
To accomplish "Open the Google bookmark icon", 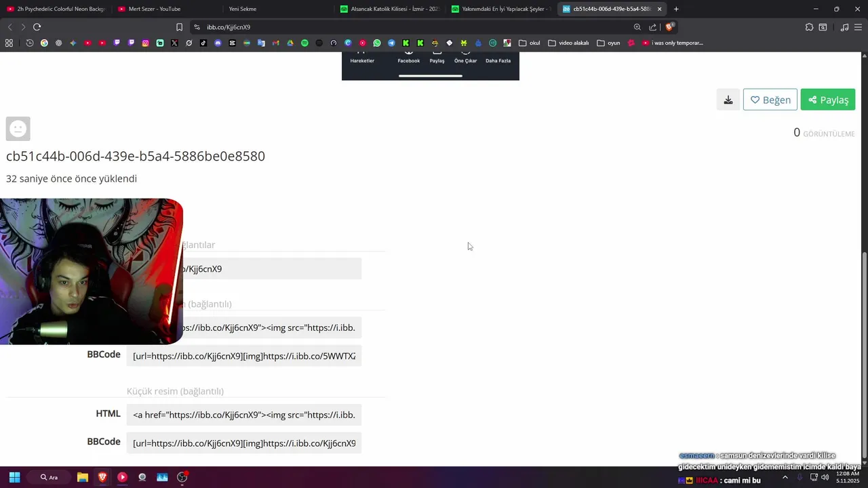I will point(44,43).
